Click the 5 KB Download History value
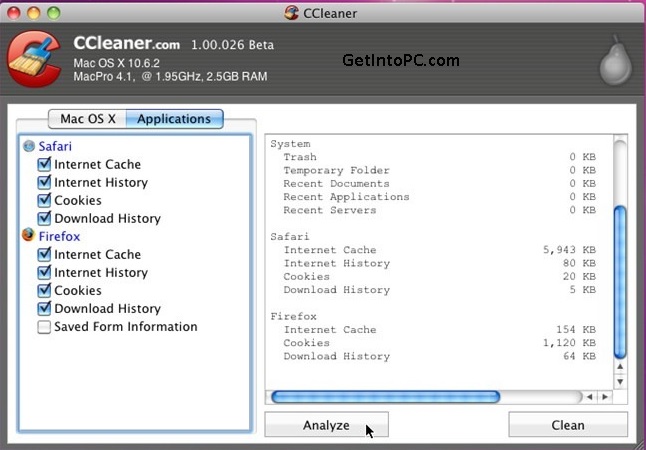The width and height of the screenshot is (646, 450). point(583,290)
